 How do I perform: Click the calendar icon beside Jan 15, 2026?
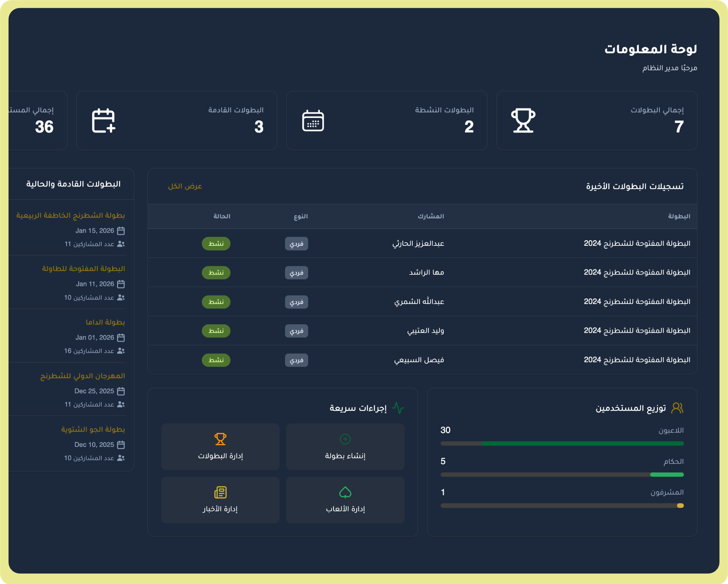pos(121,230)
